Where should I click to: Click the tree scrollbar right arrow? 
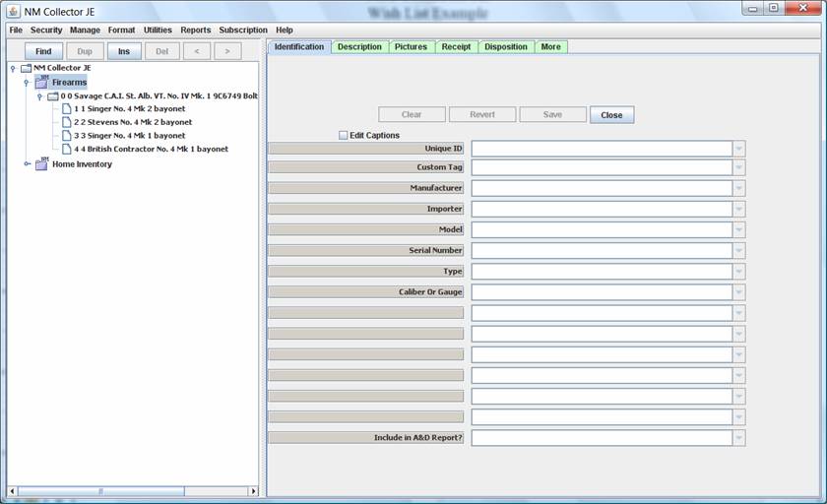click(x=253, y=491)
